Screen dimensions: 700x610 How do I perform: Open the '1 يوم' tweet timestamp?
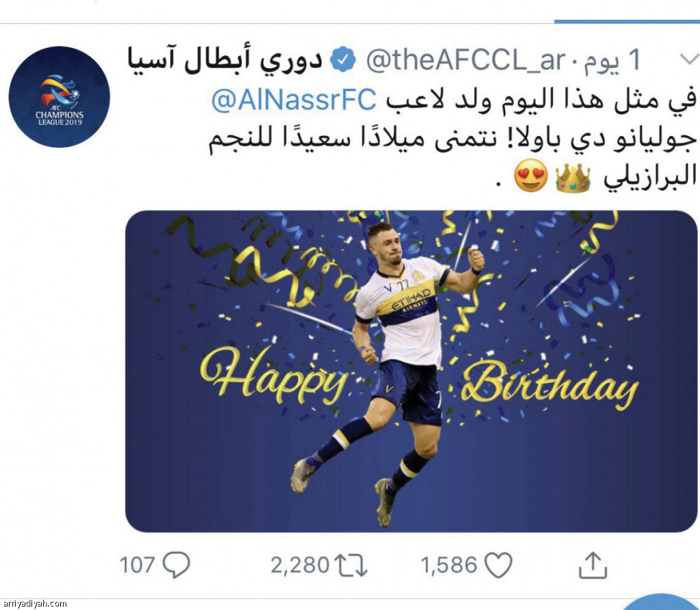click(x=613, y=60)
